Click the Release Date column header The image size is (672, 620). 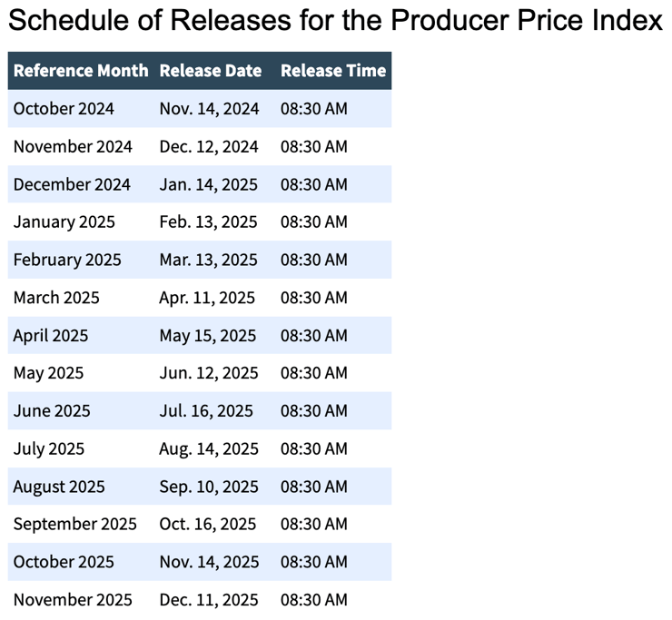coord(210,71)
